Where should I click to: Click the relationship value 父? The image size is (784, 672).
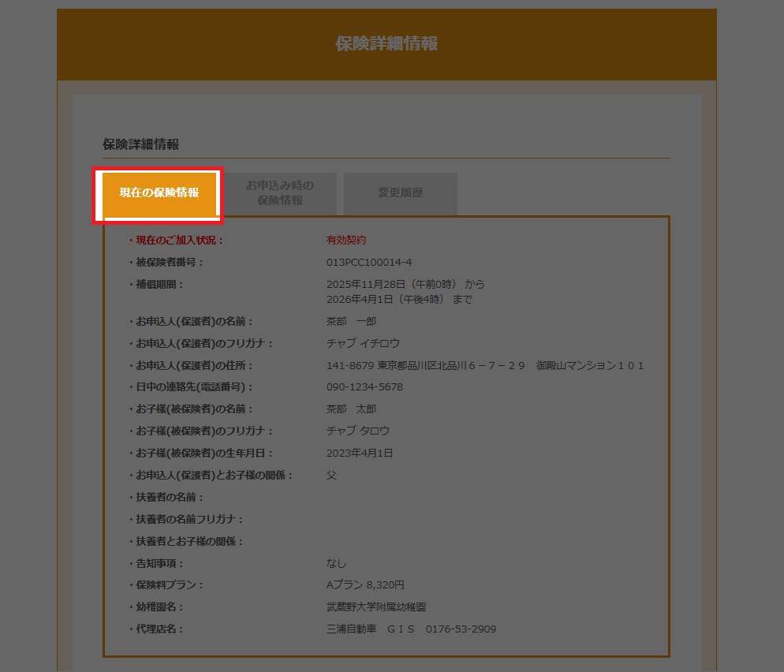[x=331, y=476]
